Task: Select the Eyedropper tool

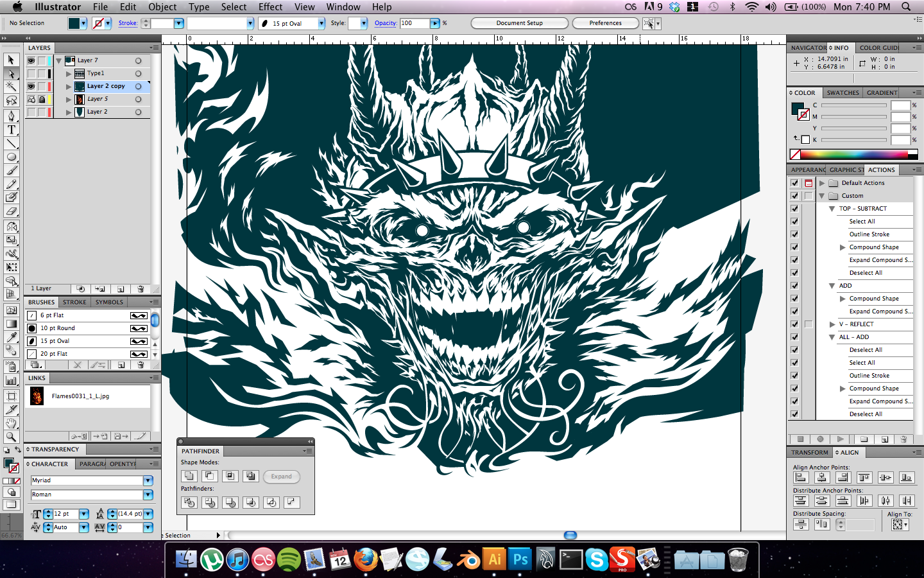Action: [11, 337]
